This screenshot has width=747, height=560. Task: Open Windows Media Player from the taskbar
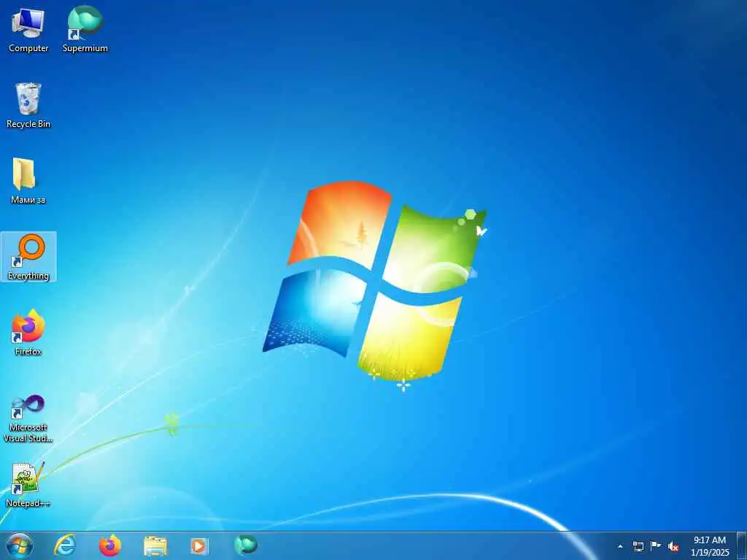199,545
